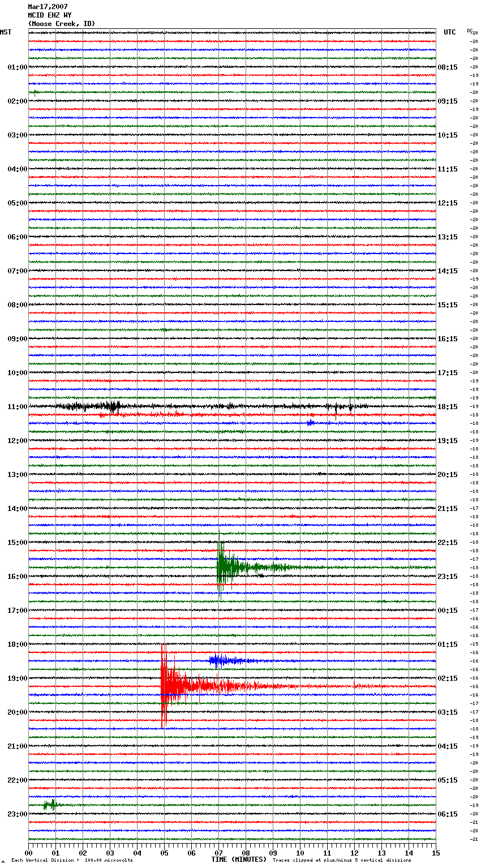Click minute tick label '10' on time axis
Screen dimensions: 481x868
[x=300, y=852]
